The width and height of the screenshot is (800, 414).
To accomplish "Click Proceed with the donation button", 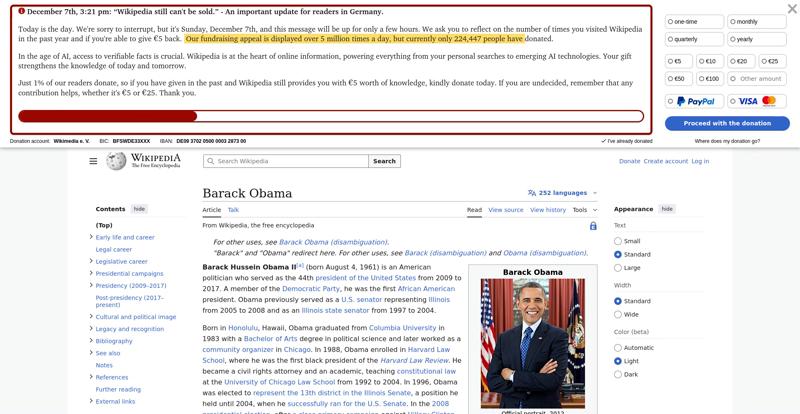I will pos(727,124).
